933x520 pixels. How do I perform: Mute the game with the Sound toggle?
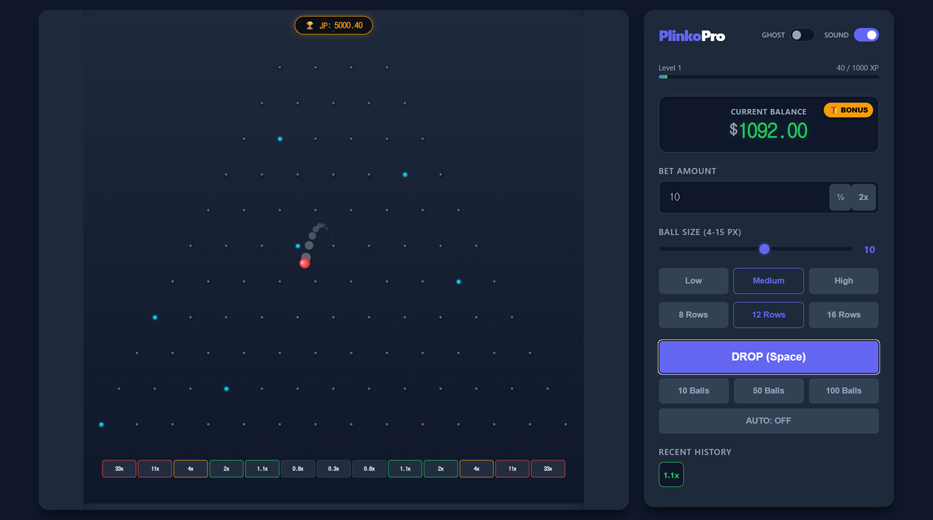point(866,35)
